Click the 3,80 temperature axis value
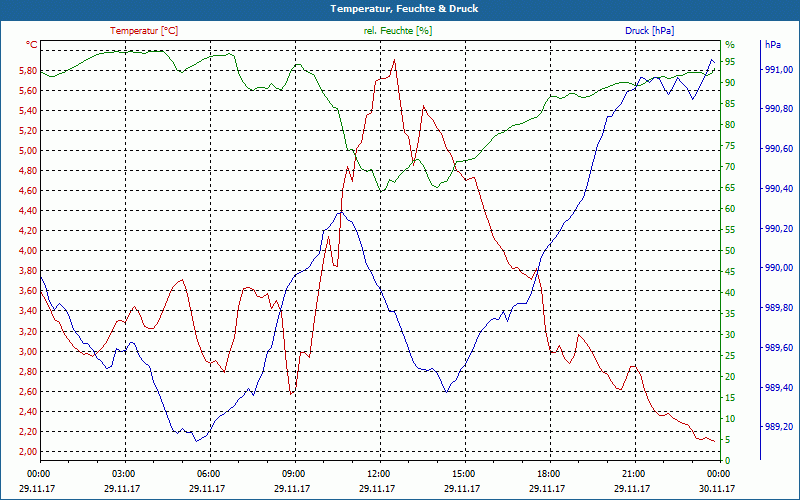The width and height of the screenshot is (800, 500). pos(29,271)
